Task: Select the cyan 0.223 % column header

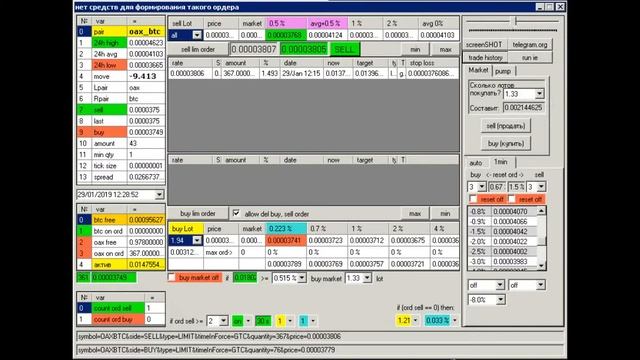Action: coord(286,229)
